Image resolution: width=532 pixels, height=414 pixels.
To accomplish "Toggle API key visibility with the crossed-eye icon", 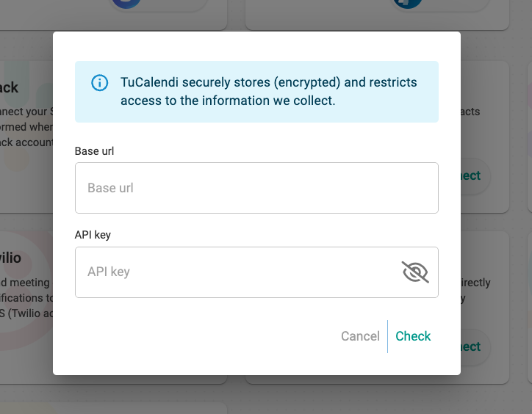I will (415, 272).
